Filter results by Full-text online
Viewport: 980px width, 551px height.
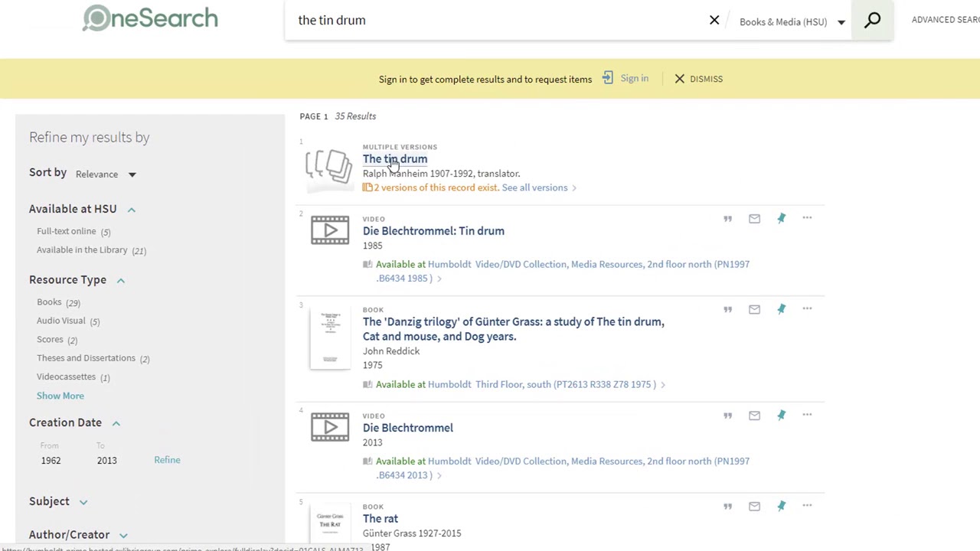tap(67, 231)
